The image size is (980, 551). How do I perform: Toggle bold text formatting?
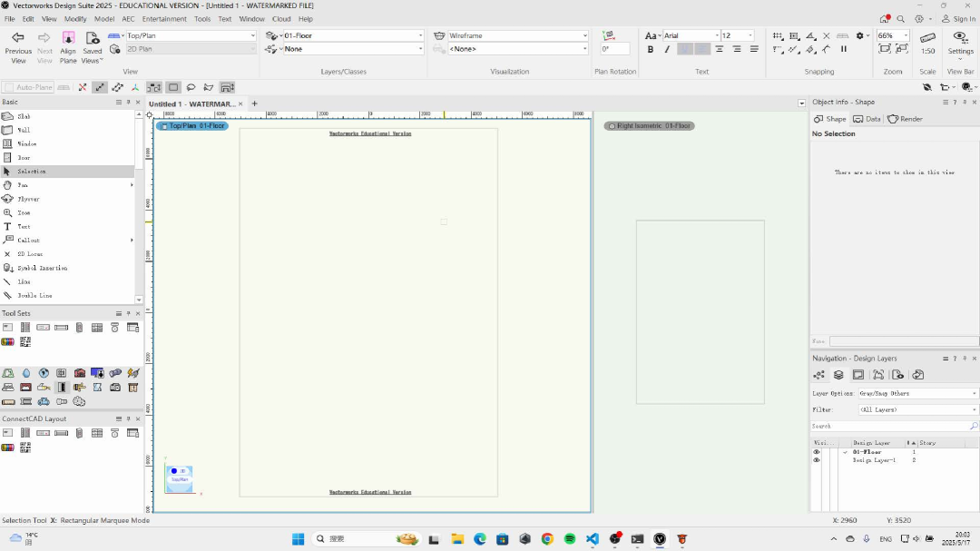coord(651,49)
